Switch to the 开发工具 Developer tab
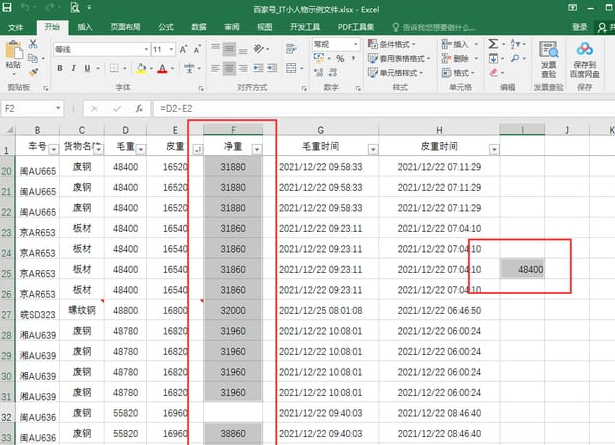The image size is (615, 445). tap(305, 27)
